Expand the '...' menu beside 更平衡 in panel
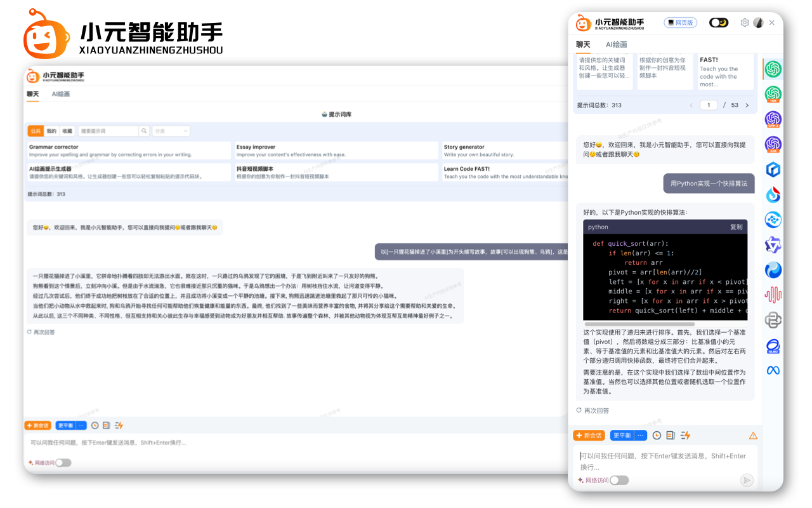The image size is (812, 508). [640, 435]
